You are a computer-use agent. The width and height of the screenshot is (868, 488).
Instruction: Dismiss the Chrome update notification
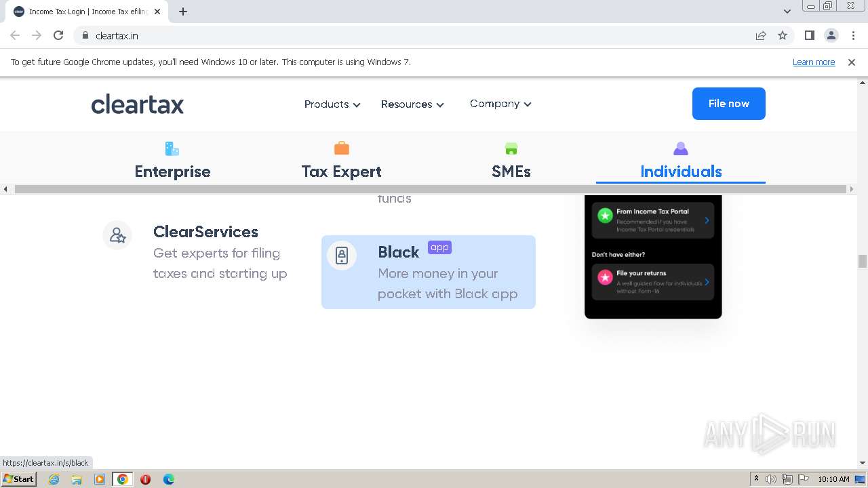coord(852,62)
